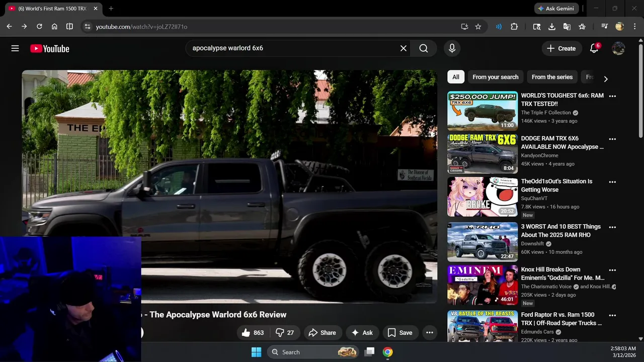Image resolution: width=644 pixels, height=362 pixels.
Task: Open the WORLD'S TOUGHEST 6x6 thumbnail
Action: coord(482,111)
